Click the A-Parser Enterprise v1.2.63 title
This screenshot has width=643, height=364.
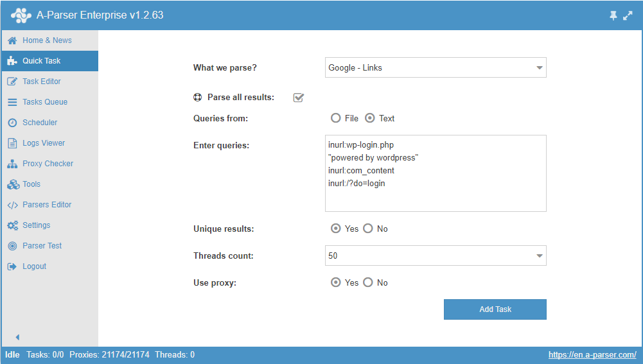tap(100, 15)
